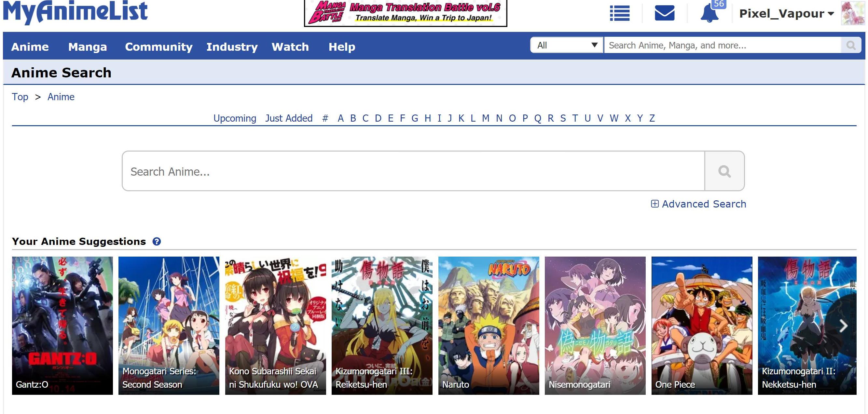
Task: Click the help icon beside Anime Suggestions
Action: click(157, 241)
